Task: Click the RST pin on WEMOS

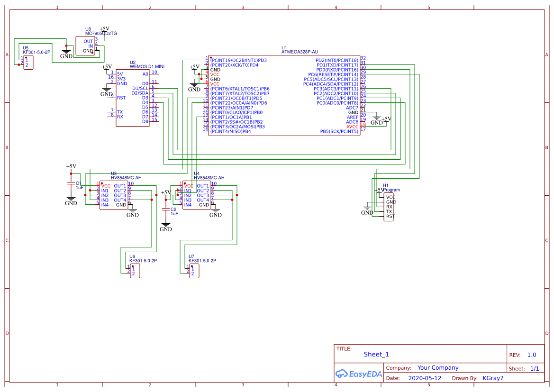Action: click(x=121, y=98)
